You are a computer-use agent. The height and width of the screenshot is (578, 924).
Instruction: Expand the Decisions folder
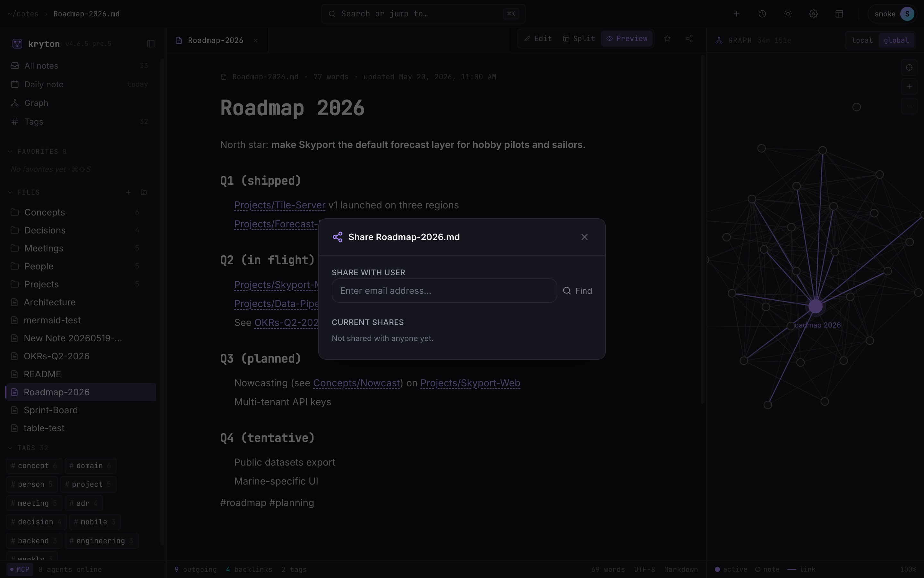point(81,230)
